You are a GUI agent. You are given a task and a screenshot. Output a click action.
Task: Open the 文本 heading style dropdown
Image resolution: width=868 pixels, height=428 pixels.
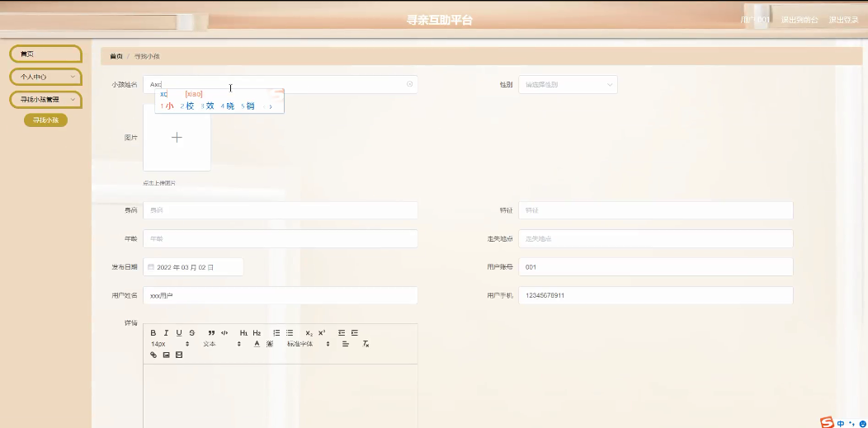[221, 344]
